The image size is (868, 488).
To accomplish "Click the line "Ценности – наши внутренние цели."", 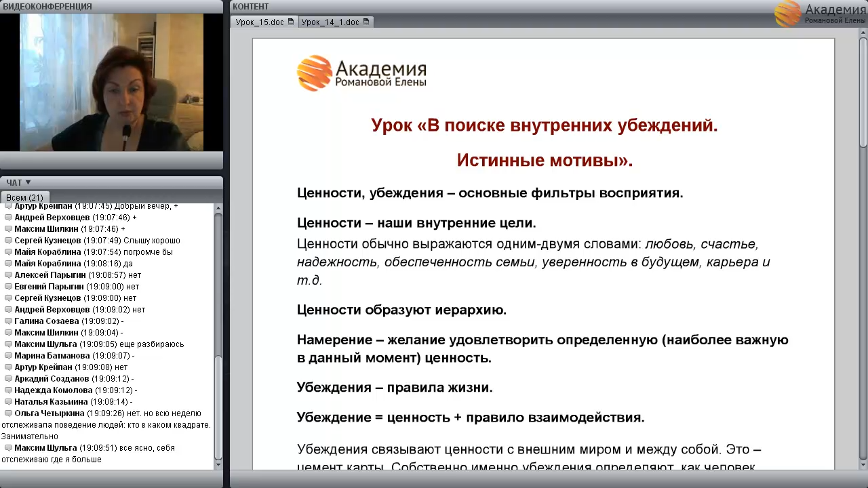I will 416,223.
